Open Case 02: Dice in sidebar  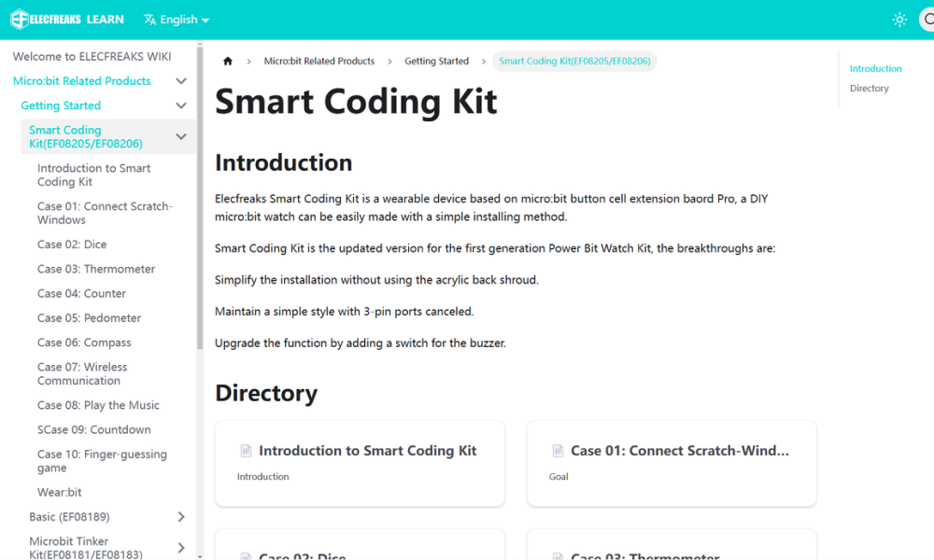72,245
